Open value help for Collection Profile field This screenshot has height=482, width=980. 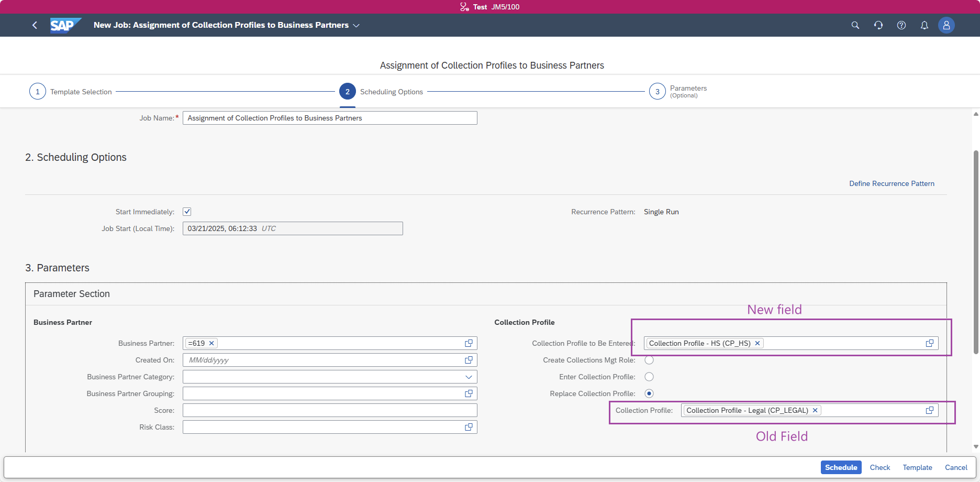pyautogui.click(x=930, y=410)
